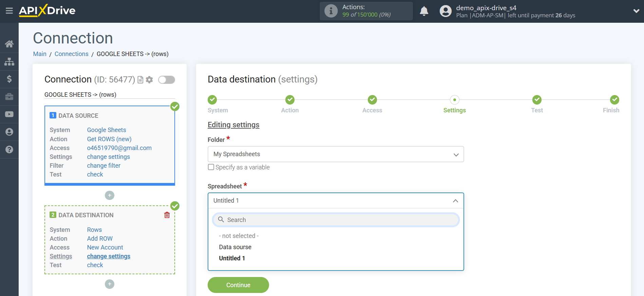This screenshot has width=644, height=296.
Task: Open the home icon in sidebar
Action: pyautogui.click(x=9, y=44)
